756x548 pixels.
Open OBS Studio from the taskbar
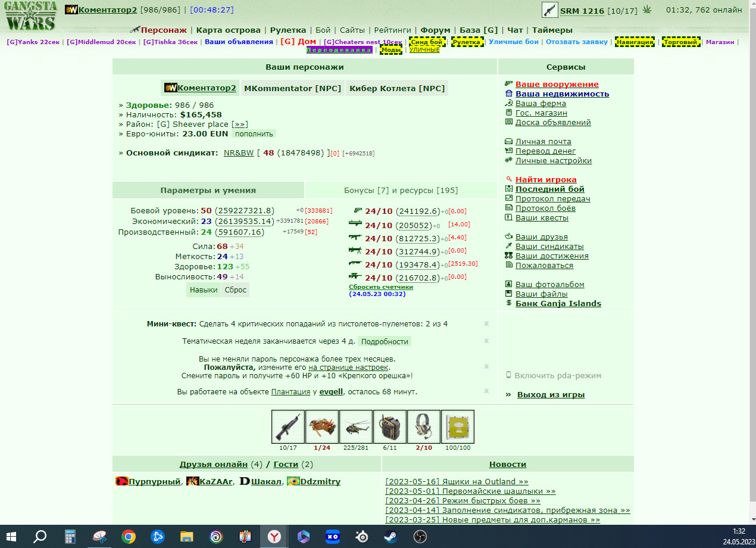(x=420, y=536)
